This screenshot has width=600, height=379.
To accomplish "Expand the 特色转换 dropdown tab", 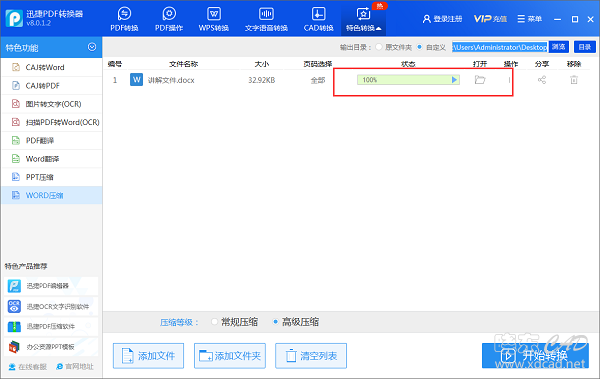I will point(363,19).
